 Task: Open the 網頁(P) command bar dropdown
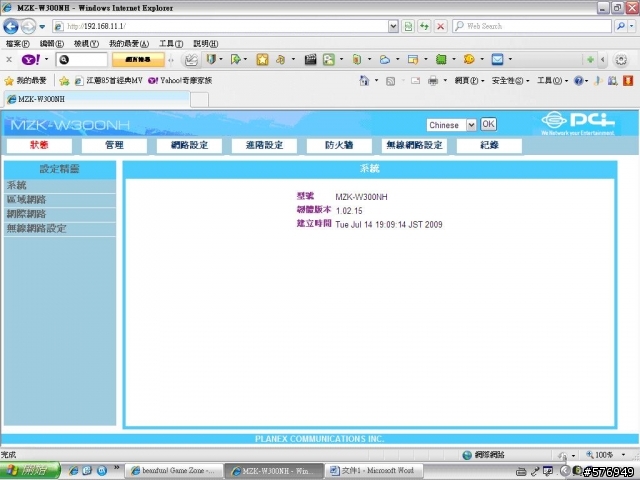point(469,81)
